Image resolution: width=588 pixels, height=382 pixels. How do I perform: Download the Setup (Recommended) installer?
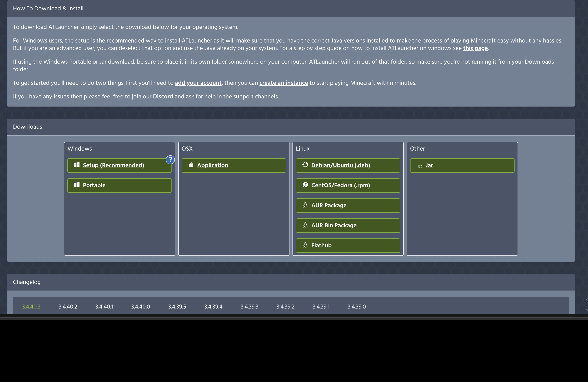click(113, 165)
